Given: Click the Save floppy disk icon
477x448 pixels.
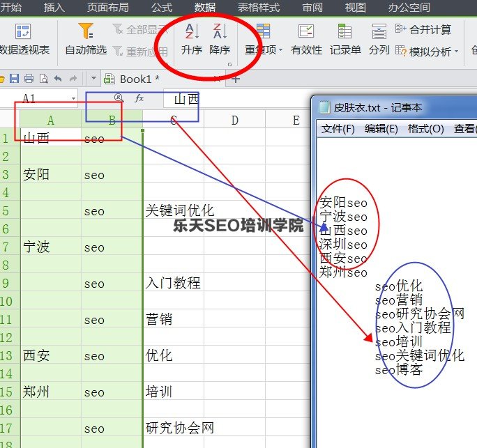Looking at the screenshot, I should point(15,79).
